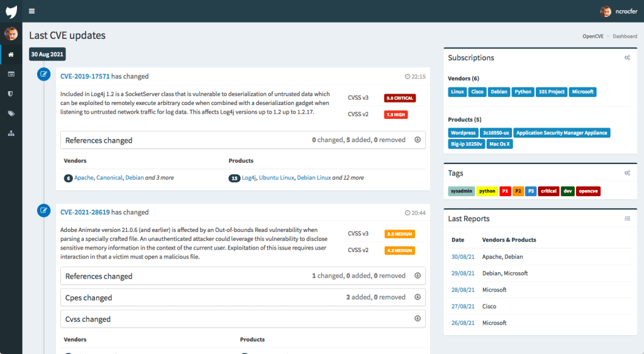Open the tags icon in sidebar
This screenshot has width=644, height=354.
pos(11,113)
